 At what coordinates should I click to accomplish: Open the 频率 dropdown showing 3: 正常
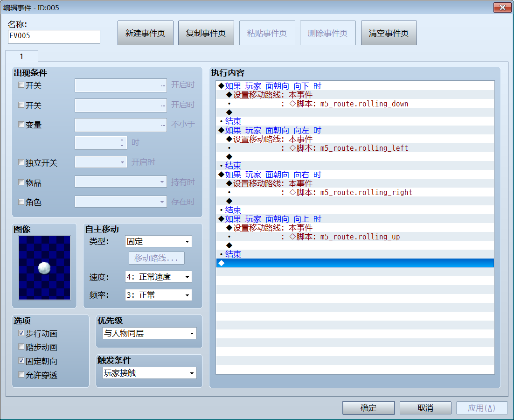(158, 295)
